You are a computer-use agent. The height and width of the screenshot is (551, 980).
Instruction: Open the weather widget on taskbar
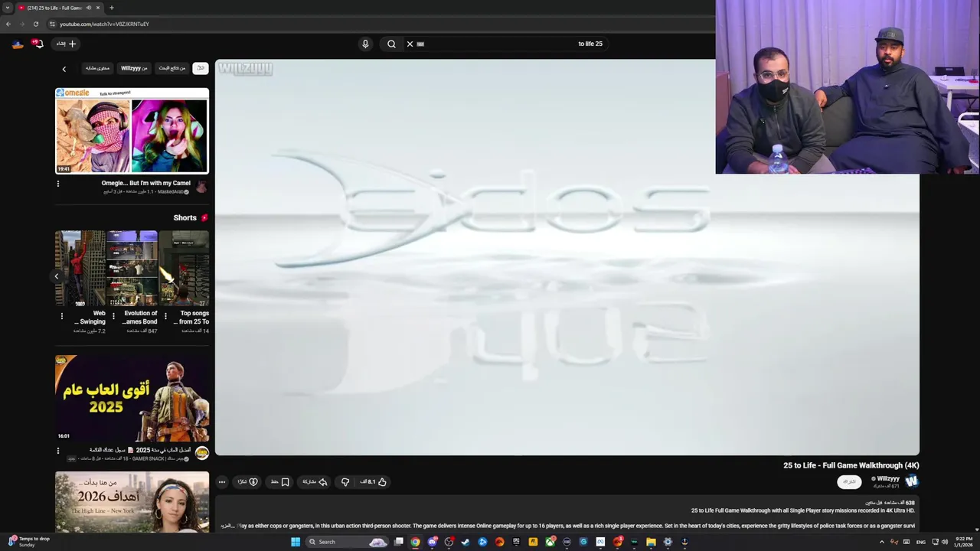point(29,542)
